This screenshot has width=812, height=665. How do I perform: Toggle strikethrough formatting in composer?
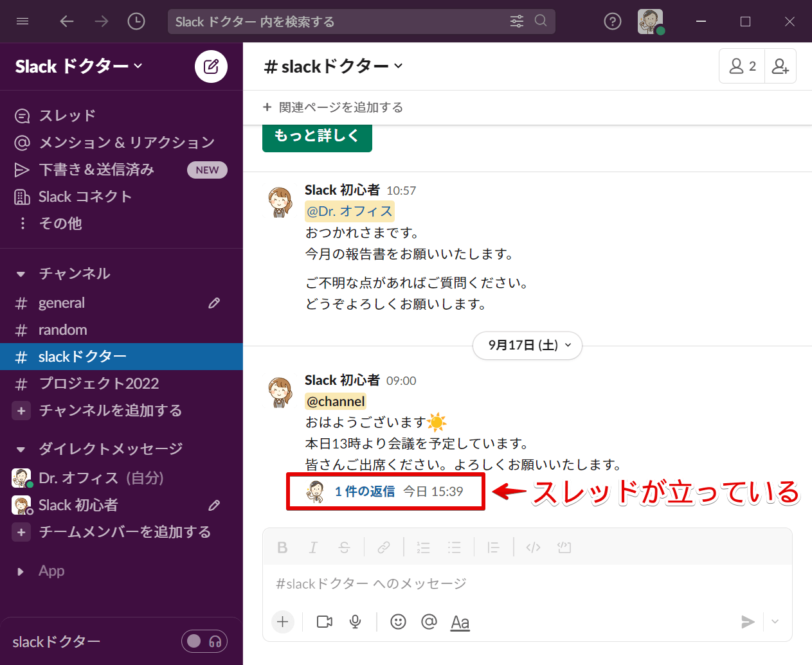point(345,547)
